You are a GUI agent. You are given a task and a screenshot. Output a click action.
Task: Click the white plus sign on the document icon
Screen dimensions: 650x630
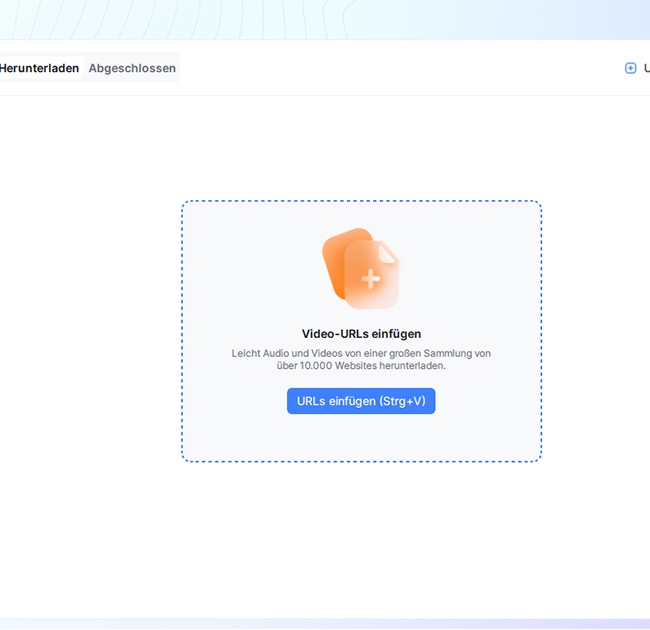pyautogui.click(x=370, y=279)
